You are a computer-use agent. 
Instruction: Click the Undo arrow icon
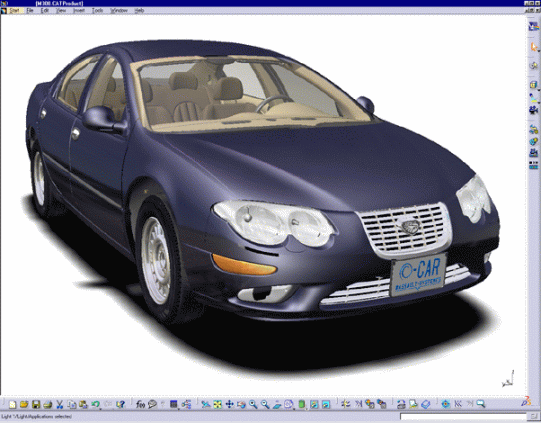point(95,404)
